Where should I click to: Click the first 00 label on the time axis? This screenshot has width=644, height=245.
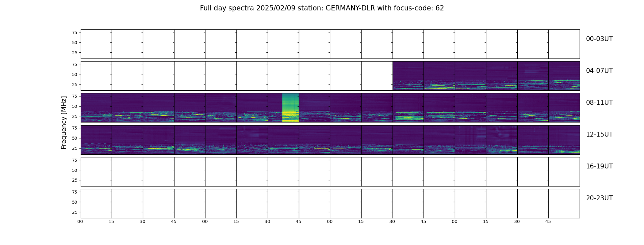[80, 221]
